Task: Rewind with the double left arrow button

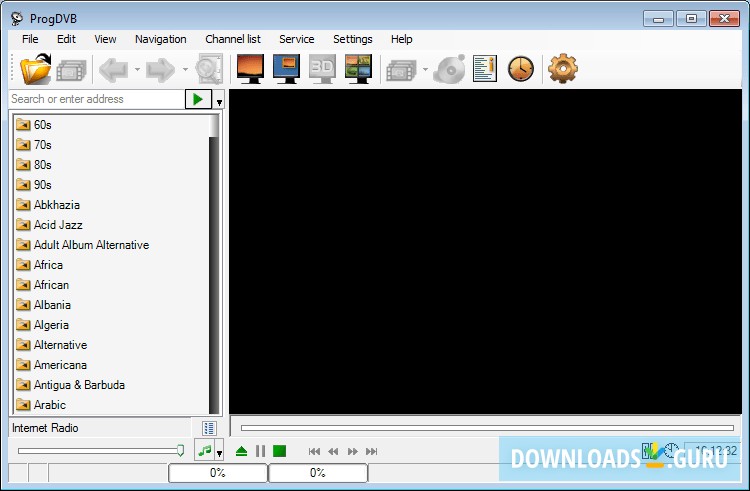Action: (333, 451)
